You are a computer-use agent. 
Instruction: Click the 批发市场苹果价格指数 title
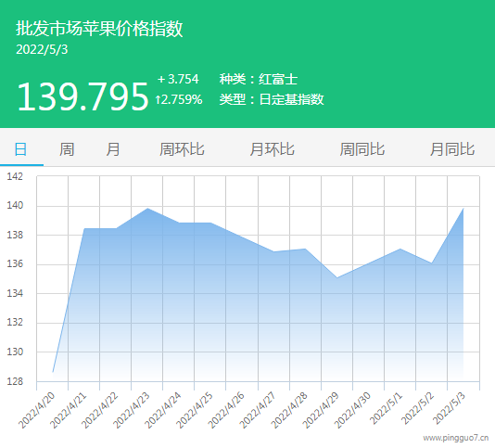click(x=99, y=29)
